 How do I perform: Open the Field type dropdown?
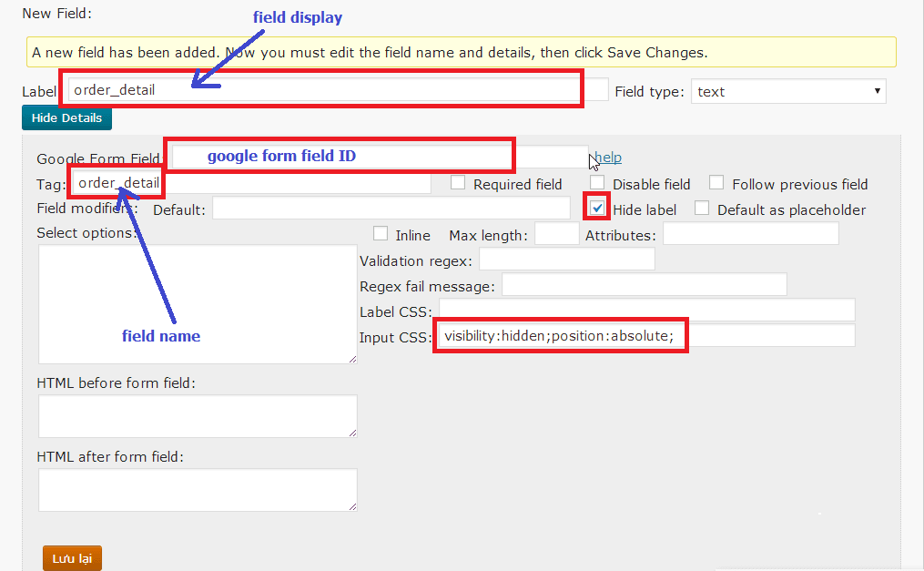click(787, 91)
